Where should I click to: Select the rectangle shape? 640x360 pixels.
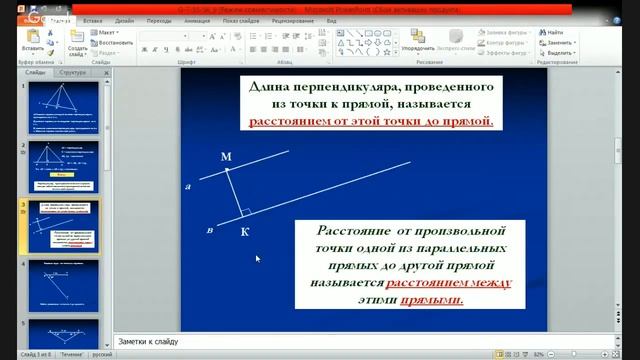click(369, 33)
